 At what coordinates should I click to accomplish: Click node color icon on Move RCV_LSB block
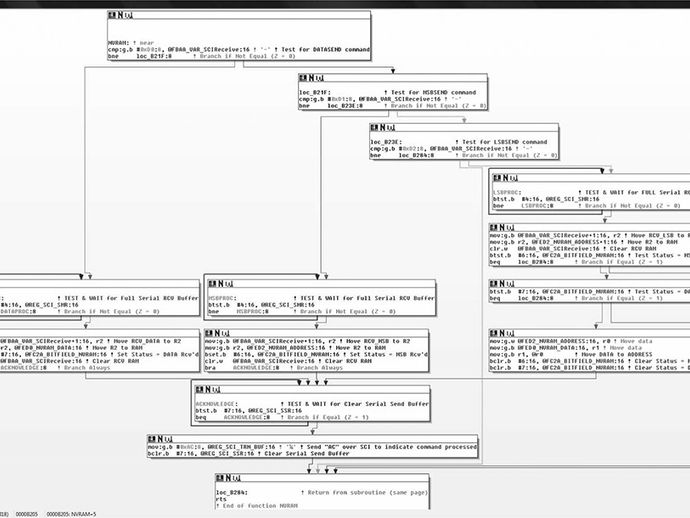click(x=494, y=228)
